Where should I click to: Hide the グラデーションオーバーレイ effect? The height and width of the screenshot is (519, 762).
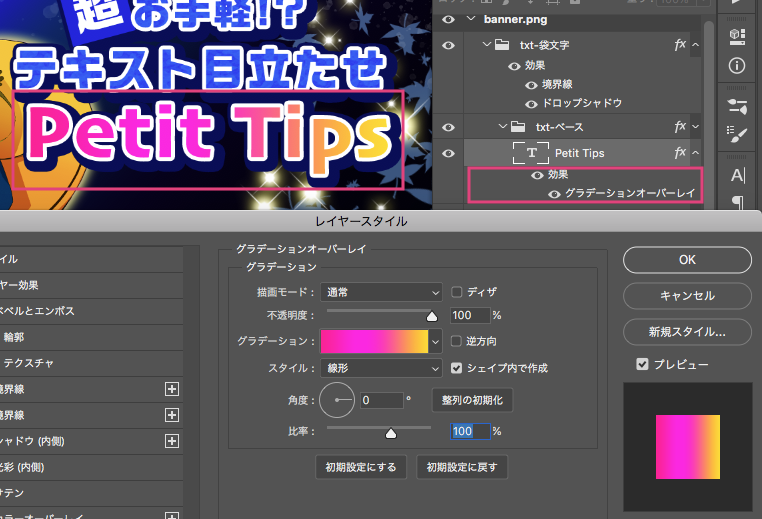pyautogui.click(x=554, y=194)
